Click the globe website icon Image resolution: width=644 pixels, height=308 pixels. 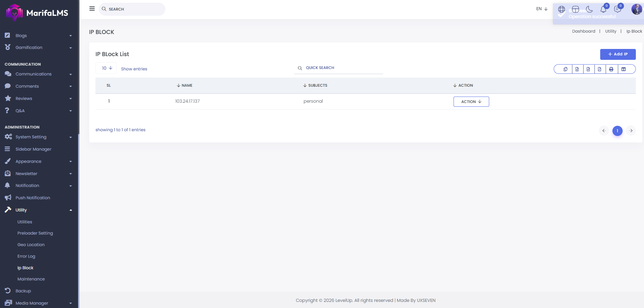tap(562, 9)
